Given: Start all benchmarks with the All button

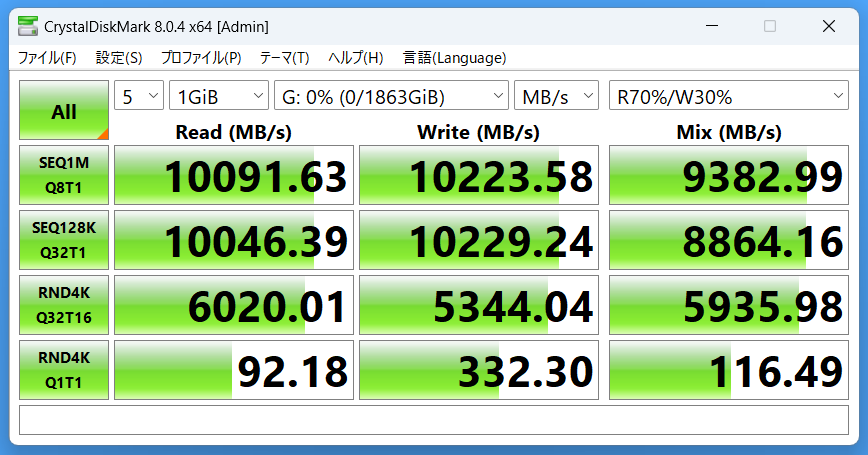Looking at the screenshot, I should (x=64, y=110).
